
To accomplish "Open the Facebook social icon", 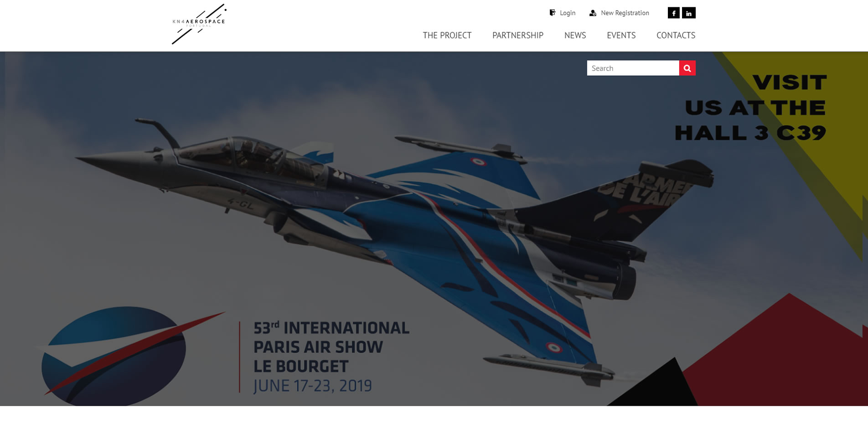I will tap(674, 13).
